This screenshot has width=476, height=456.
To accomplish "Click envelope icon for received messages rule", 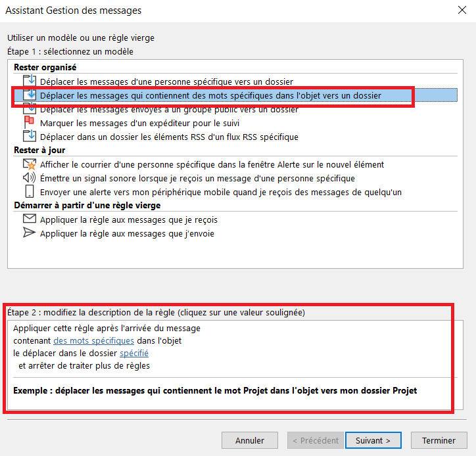I will tap(30, 218).
